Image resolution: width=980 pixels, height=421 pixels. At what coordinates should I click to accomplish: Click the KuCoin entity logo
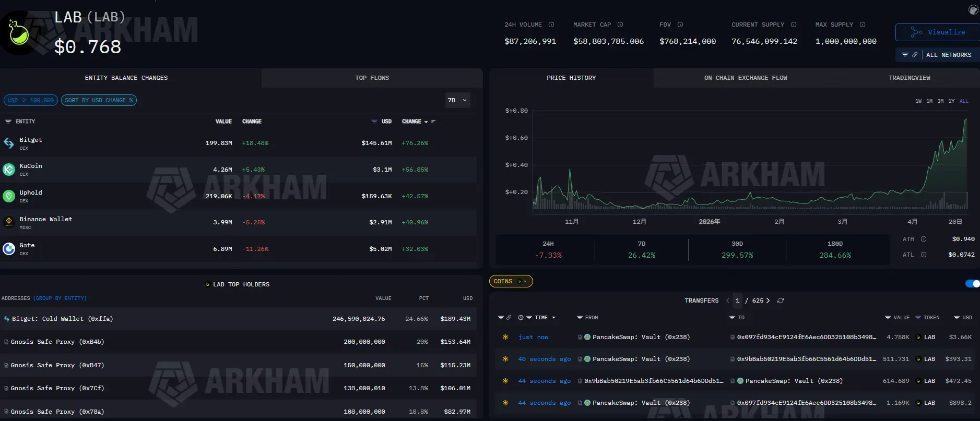(x=9, y=170)
